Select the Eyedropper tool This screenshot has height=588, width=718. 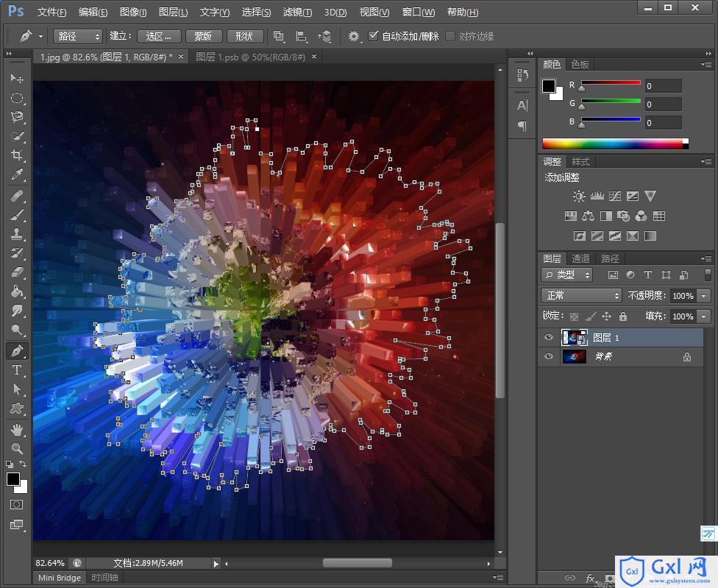(x=16, y=174)
